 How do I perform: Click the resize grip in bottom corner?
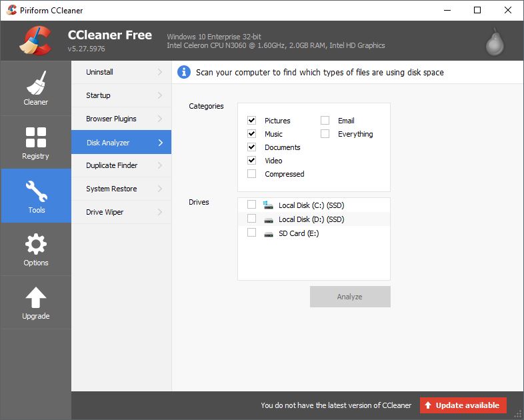click(518, 414)
